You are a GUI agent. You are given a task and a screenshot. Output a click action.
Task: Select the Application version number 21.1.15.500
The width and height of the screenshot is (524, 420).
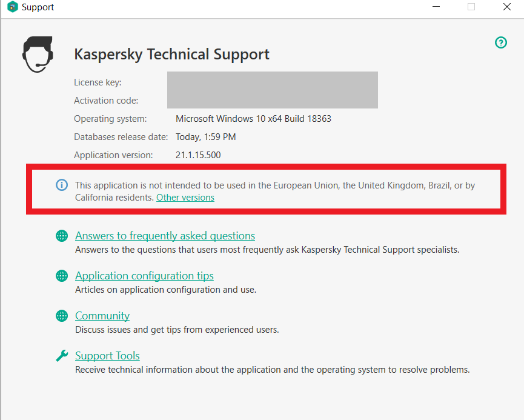198,155
